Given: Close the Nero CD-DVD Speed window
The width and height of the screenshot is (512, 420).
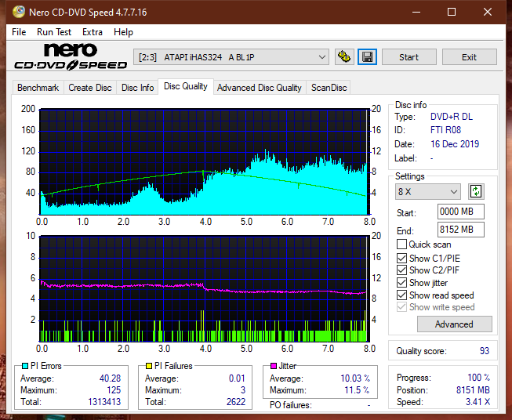Looking at the screenshot, I should coord(488,12).
